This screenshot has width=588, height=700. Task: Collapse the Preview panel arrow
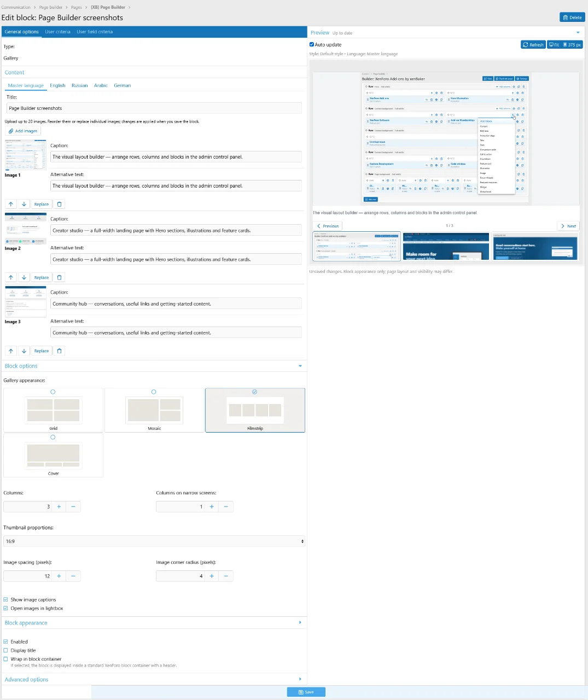578,33
